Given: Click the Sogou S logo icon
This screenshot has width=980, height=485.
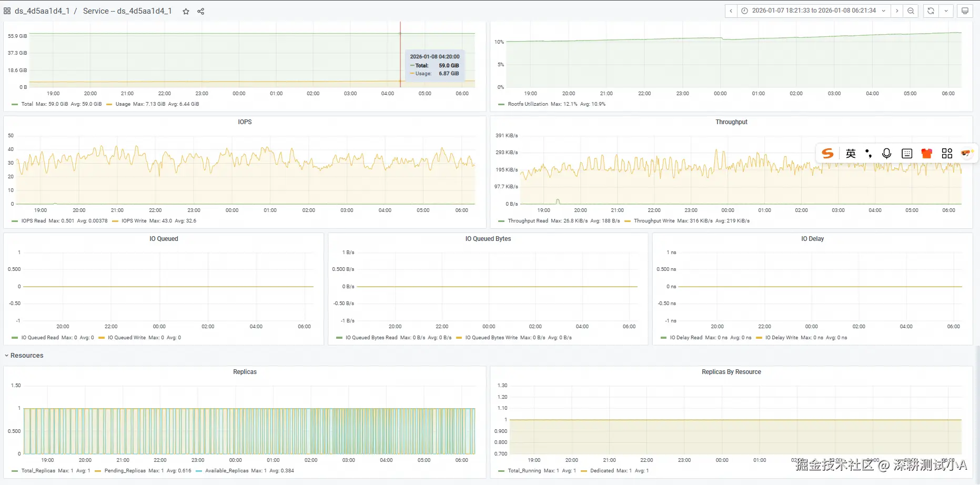Looking at the screenshot, I should 827,153.
